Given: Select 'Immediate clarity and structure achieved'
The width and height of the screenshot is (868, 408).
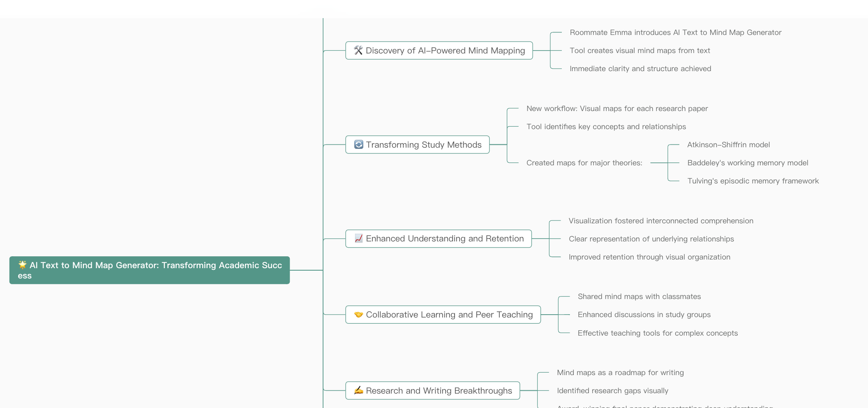Looking at the screenshot, I should tap(640, 69).
